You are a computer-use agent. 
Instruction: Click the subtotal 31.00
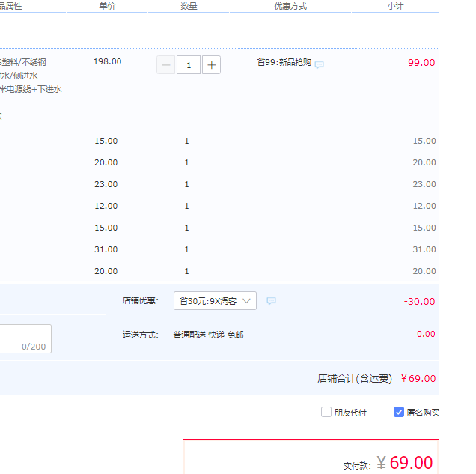point(424,249)
